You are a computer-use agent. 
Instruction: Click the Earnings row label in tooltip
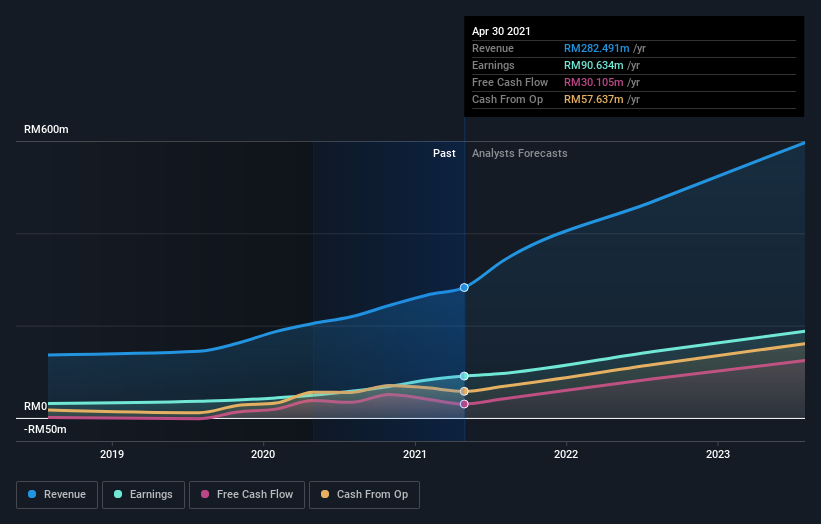coord(493,65)
